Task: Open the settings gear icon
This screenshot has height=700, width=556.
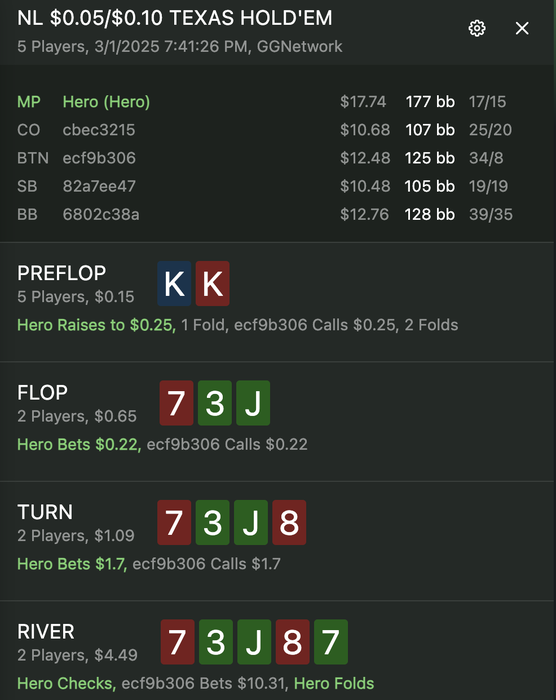Action: 477,28
